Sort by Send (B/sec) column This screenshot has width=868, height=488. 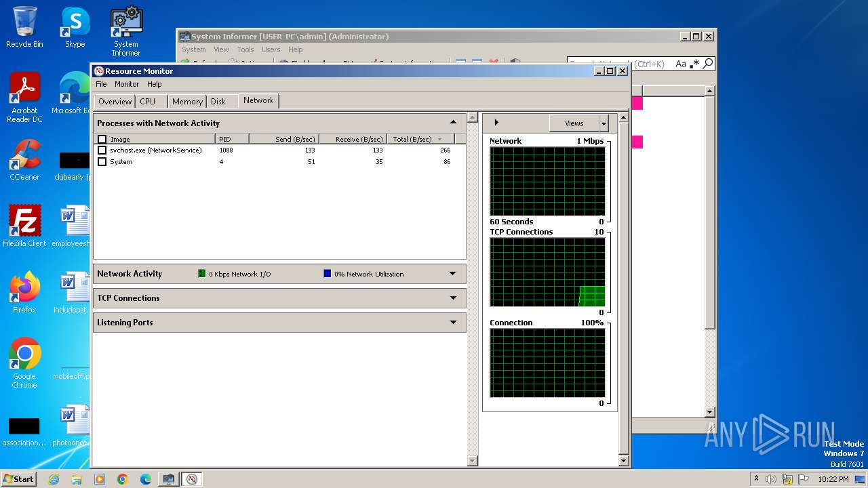tap(284, 139)
